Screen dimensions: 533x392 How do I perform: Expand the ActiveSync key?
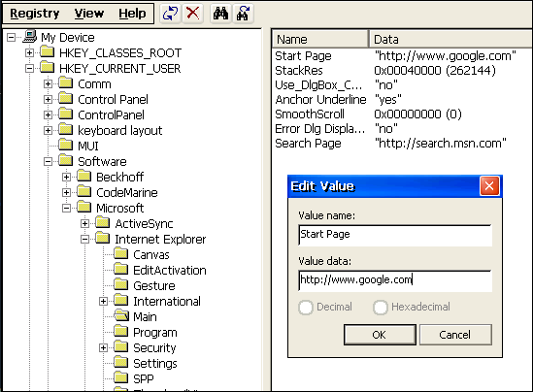(85, 223)
